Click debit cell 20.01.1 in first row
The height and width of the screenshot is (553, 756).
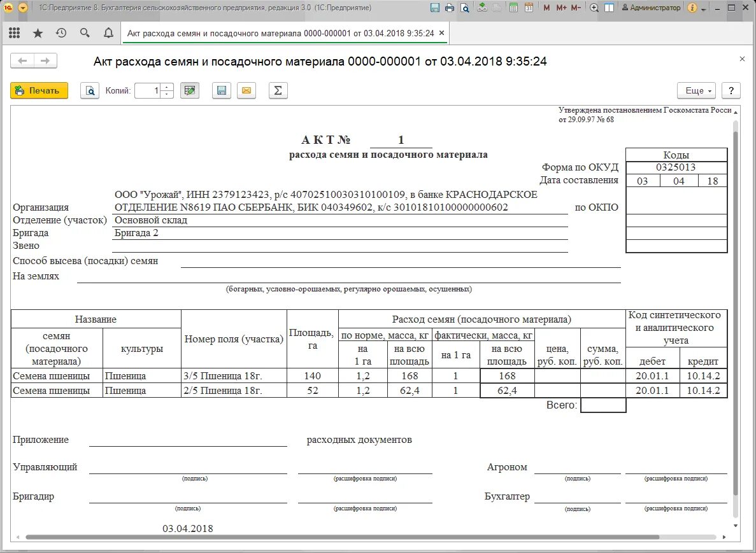point(652,375)
